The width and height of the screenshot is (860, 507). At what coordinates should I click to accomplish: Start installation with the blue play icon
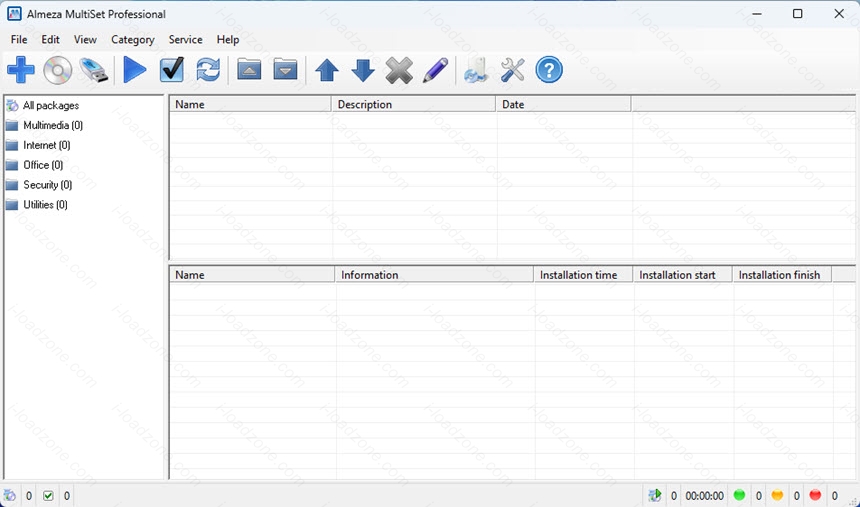[134, 70]
